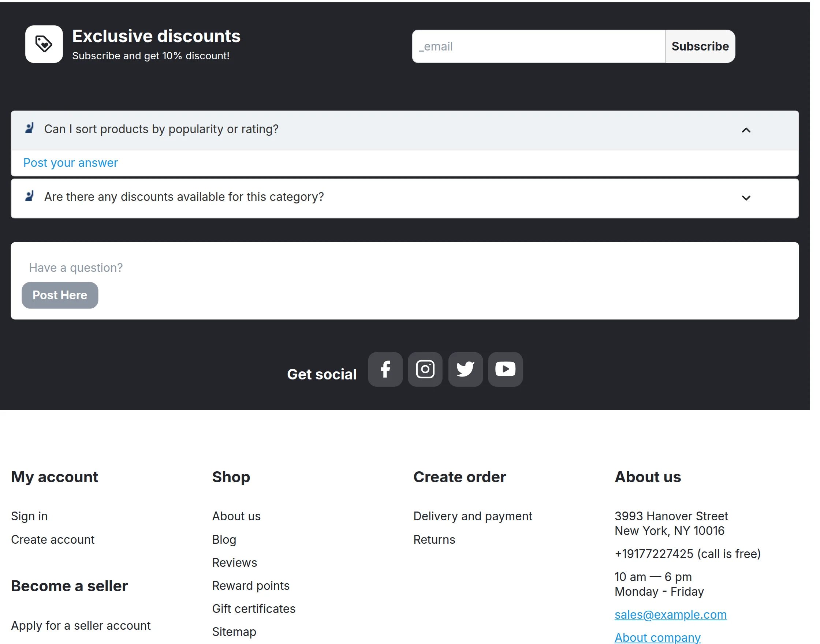The height and width of the screenshot is (644, 820).
Task: Click the Subscribe button
Action: pos(700,46)
